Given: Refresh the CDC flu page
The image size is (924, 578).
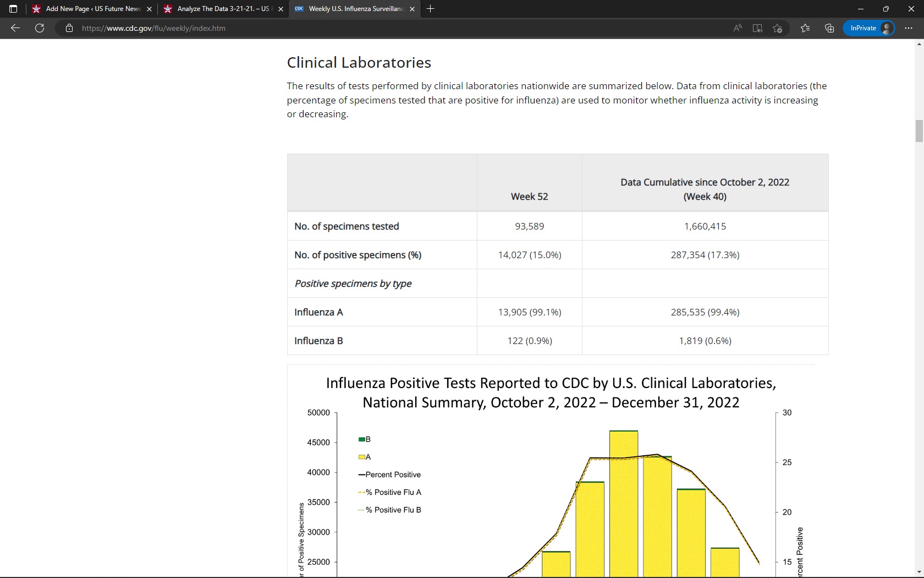Looking at the screenshot, I should tap(40, 28).
